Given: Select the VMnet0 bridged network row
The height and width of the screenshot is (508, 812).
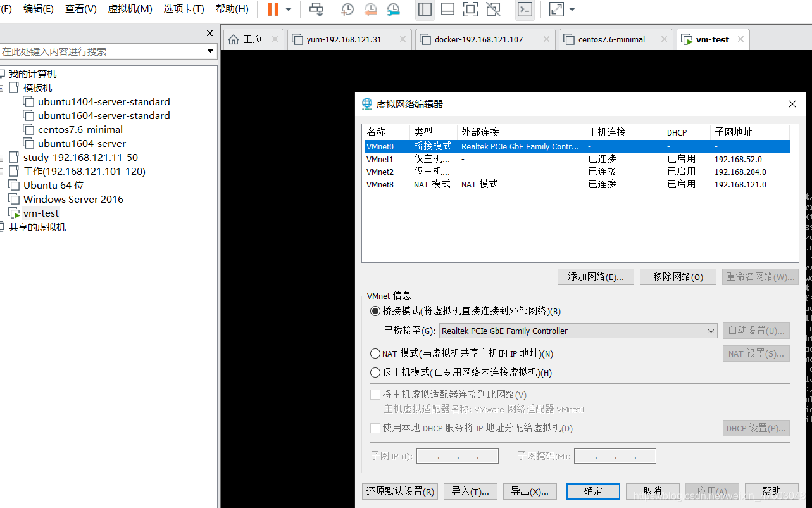Looking at the screenshot, I should (577, 146).
